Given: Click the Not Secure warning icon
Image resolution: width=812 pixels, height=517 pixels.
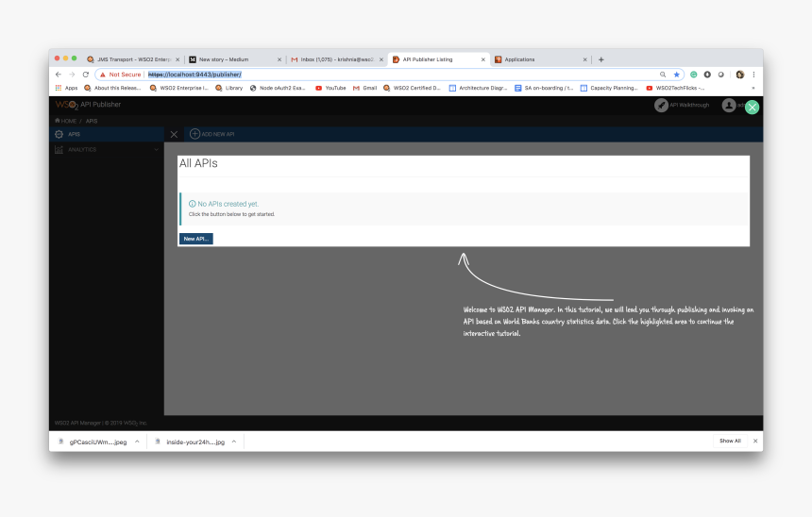Looking at the screenshot, I should (103, 75).
